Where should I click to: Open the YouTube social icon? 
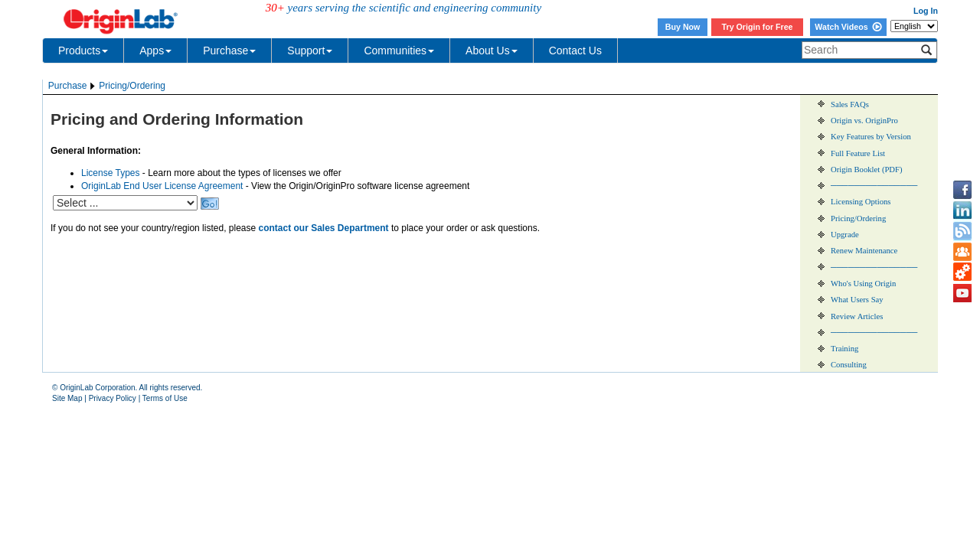[x=962, y=293]
